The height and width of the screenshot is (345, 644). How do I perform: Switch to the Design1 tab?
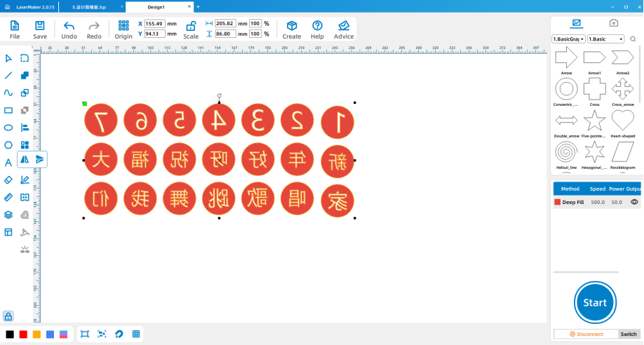pos(156,7)
